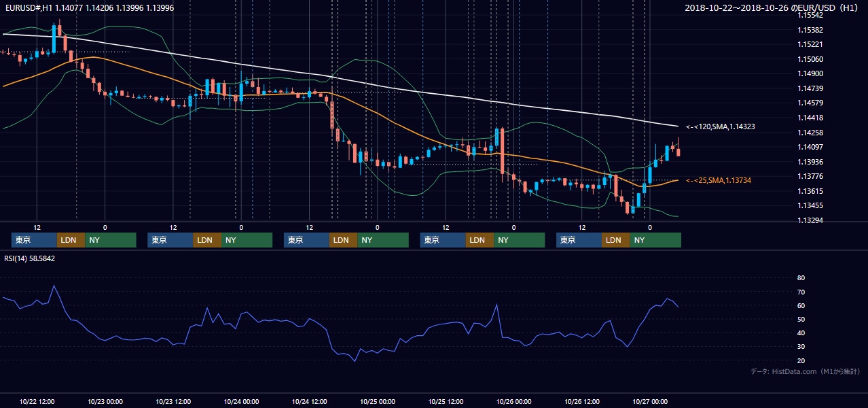This screenshot has width=868, height=408.
Task: Click price axis value 1.15221
Action: [x=810, y=44]
